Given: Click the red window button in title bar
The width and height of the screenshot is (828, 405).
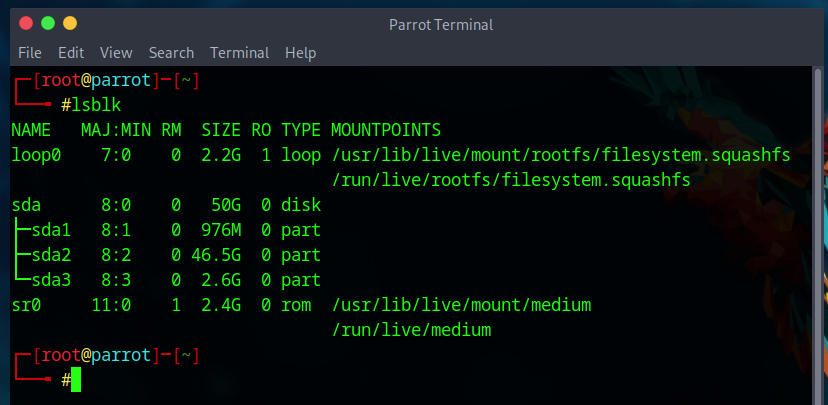Looking at the screenshot, I should [25, 22].
